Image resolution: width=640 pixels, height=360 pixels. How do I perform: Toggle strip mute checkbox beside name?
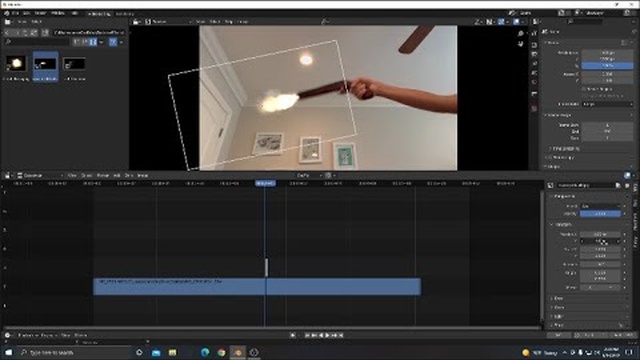[x=627, y=185]
